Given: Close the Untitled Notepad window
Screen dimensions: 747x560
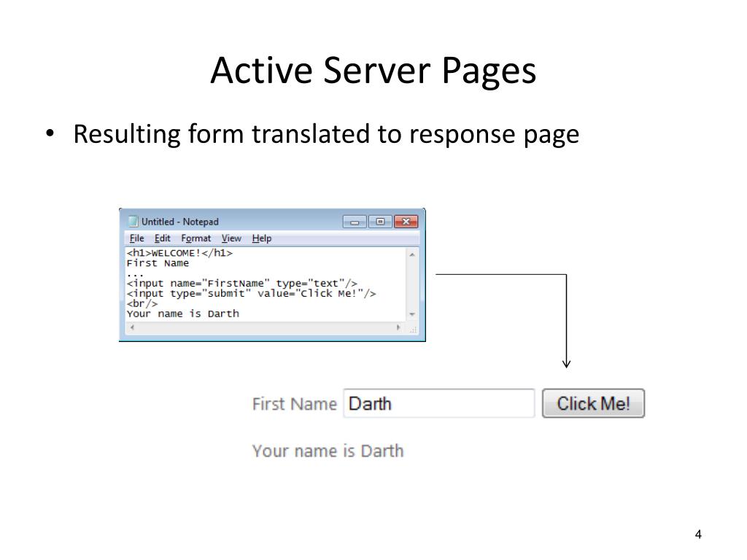Looking at the screenshot, I should click(406, 222).
